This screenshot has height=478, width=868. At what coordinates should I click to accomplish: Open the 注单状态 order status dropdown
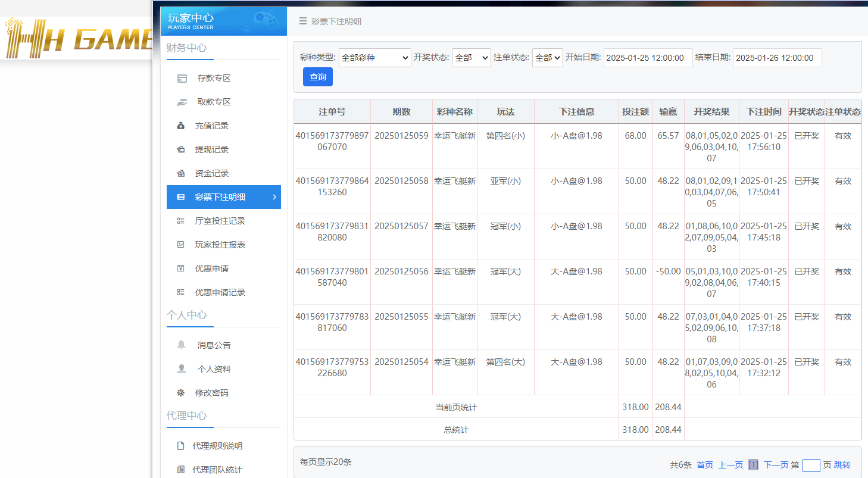click(x=547, y=58)
